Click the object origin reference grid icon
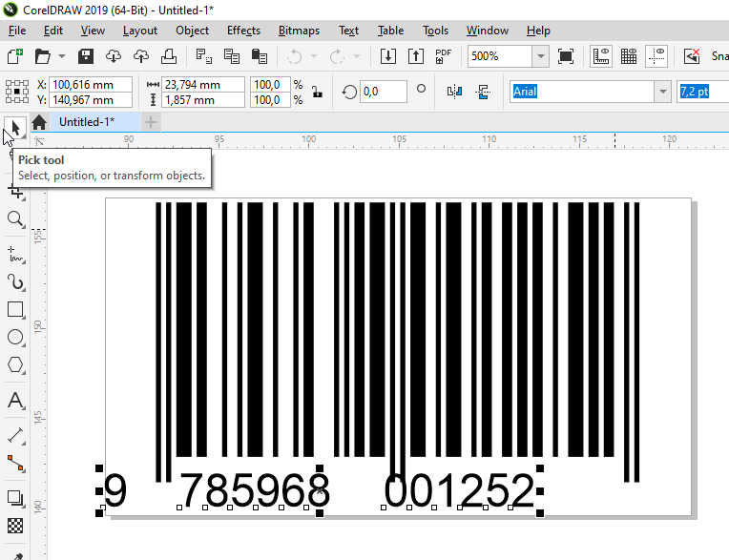 [x=17, y=92]
